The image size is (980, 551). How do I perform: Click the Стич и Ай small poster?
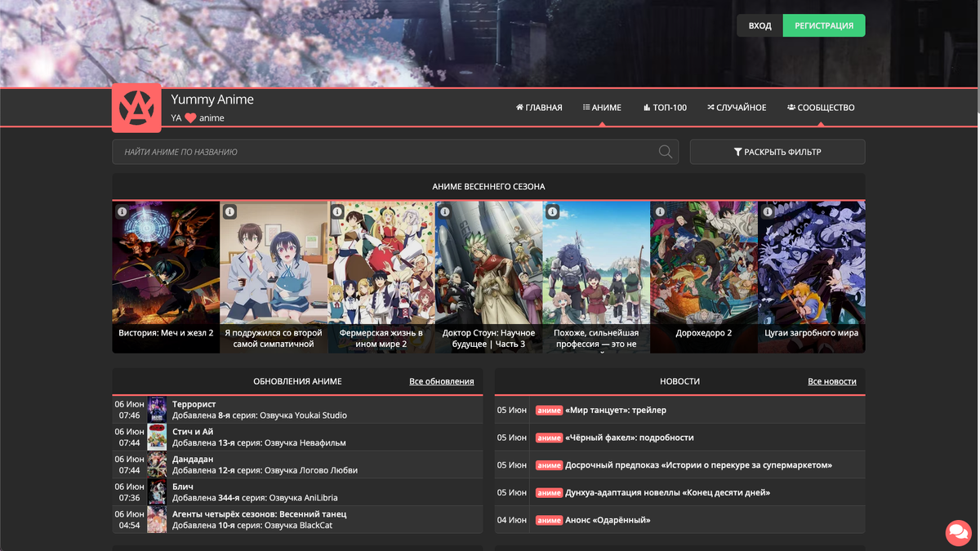point(157,438)
